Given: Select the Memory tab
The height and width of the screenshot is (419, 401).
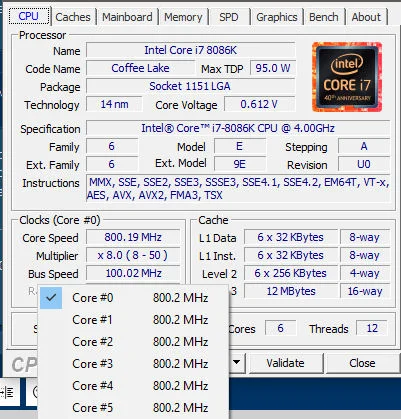Looking at the screenshot, I should [x=183, y=17].
